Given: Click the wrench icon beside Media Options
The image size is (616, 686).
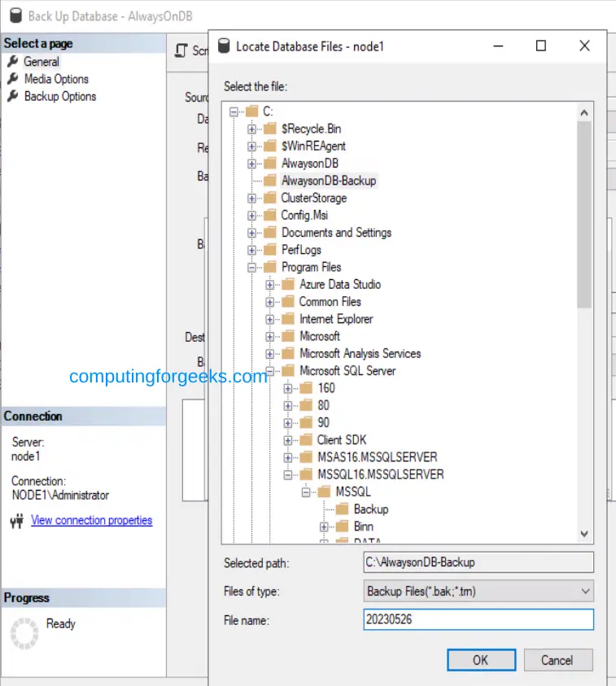Looking at the screenshot, I should point(13,79).
